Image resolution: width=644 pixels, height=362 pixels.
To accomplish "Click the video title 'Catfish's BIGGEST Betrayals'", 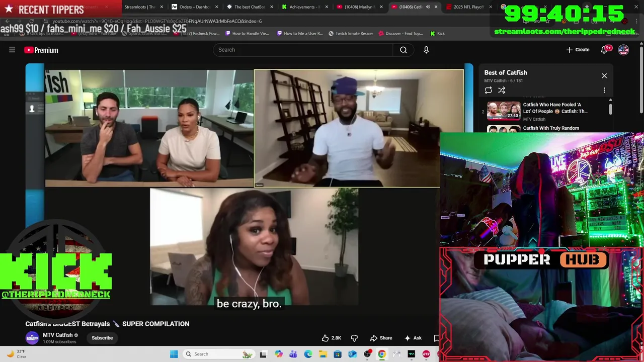I will point(108,324).
